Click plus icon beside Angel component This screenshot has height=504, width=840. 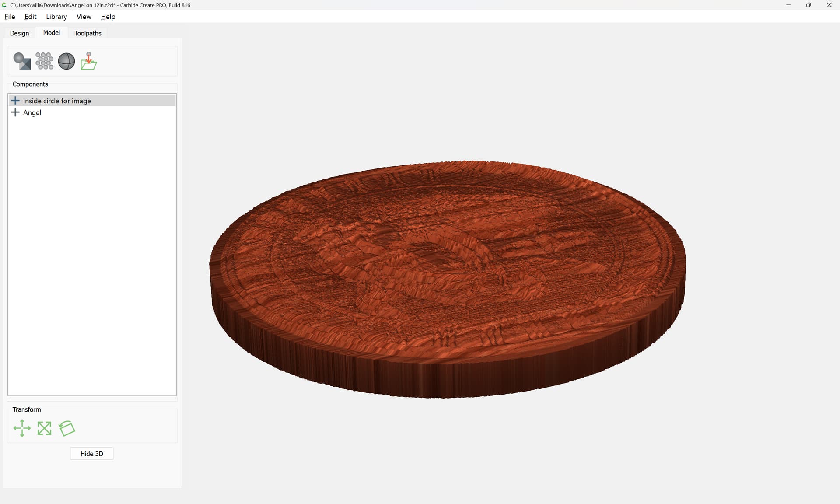point(15,112)
